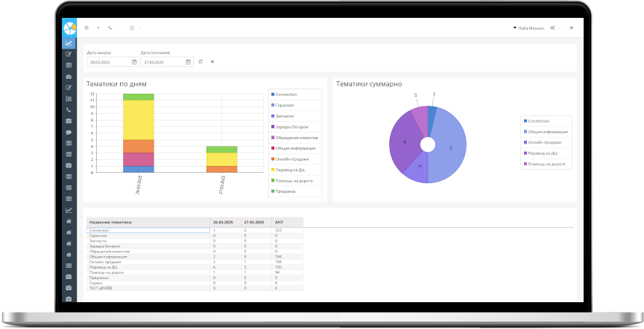Screen dimensions: 644x329
Task: Click the refresh icon next to date fields
Action: (x=201, y=62)
